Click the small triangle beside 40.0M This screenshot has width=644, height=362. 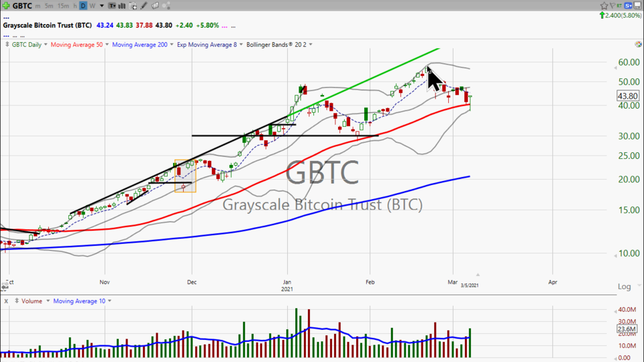click(615, 312)
